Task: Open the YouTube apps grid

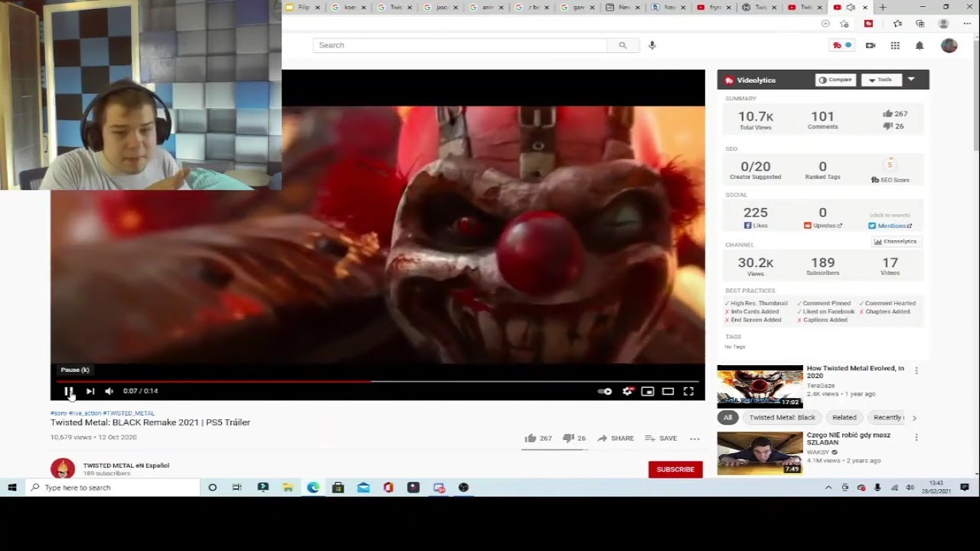Action: coord(895,45)
